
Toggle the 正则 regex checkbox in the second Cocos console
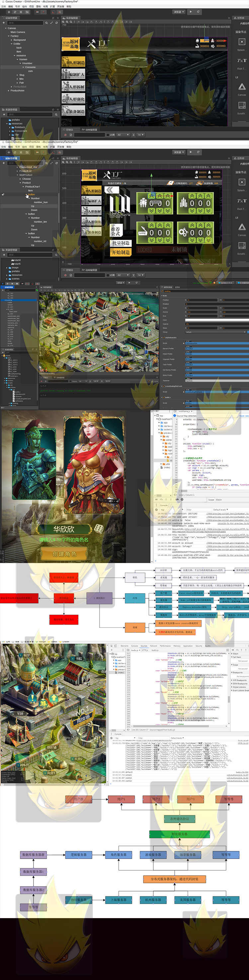(108, 275)
